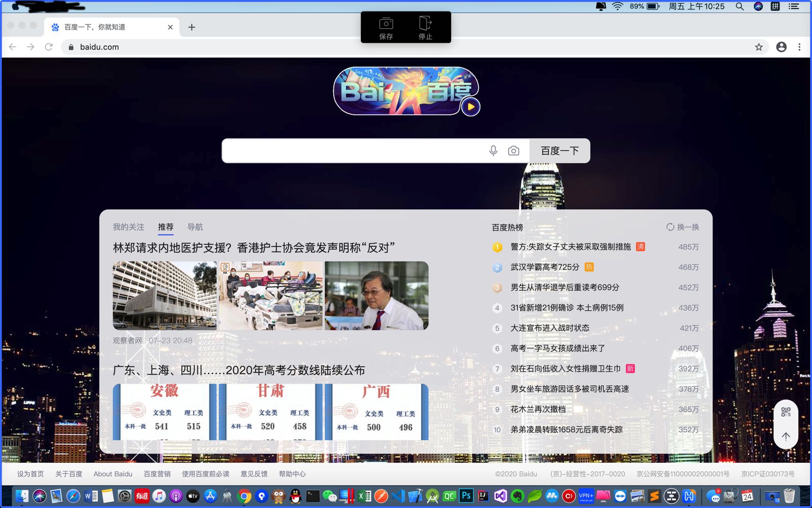Launch Visual Studio Code from the Dock

click(x=398, y=496)
